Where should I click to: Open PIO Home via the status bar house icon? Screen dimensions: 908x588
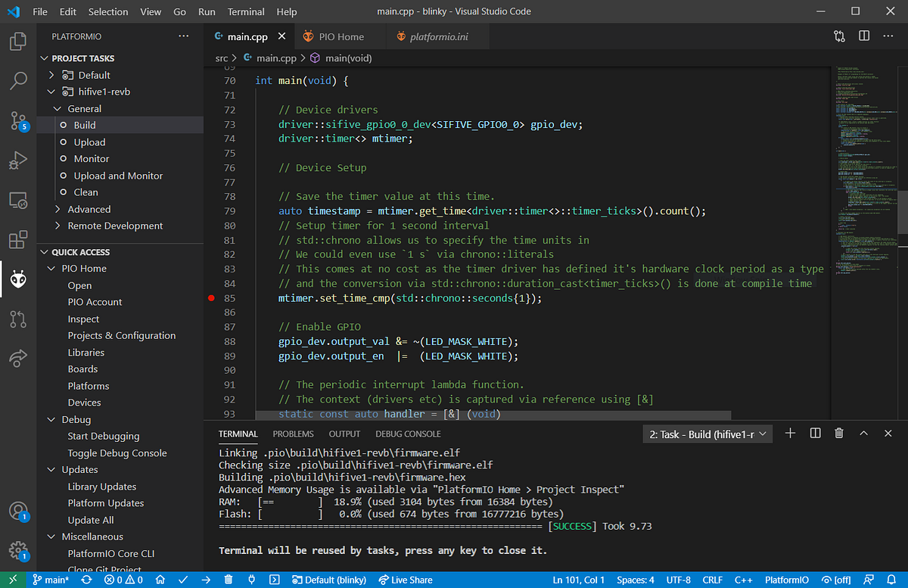(x=160, y=580)
